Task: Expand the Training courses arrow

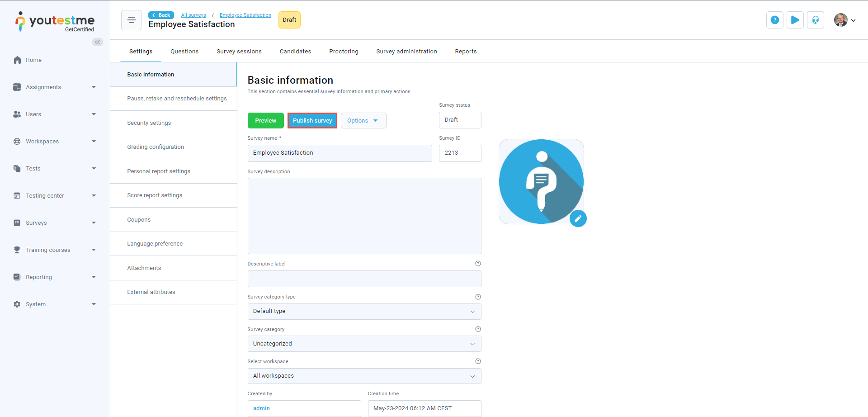Action: [x=94, y=250]
